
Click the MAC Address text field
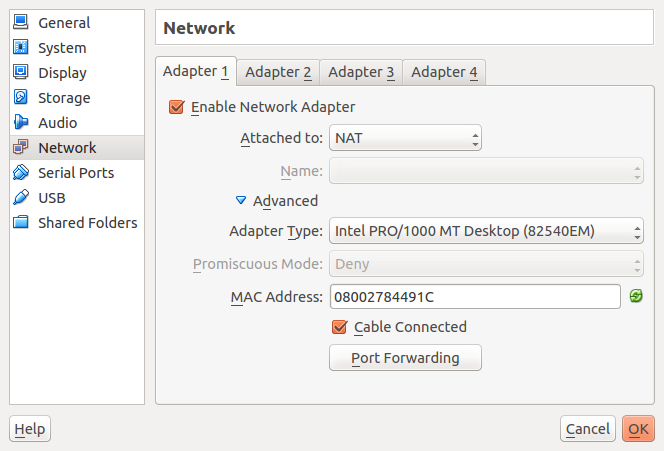click(x=475, y=297)
